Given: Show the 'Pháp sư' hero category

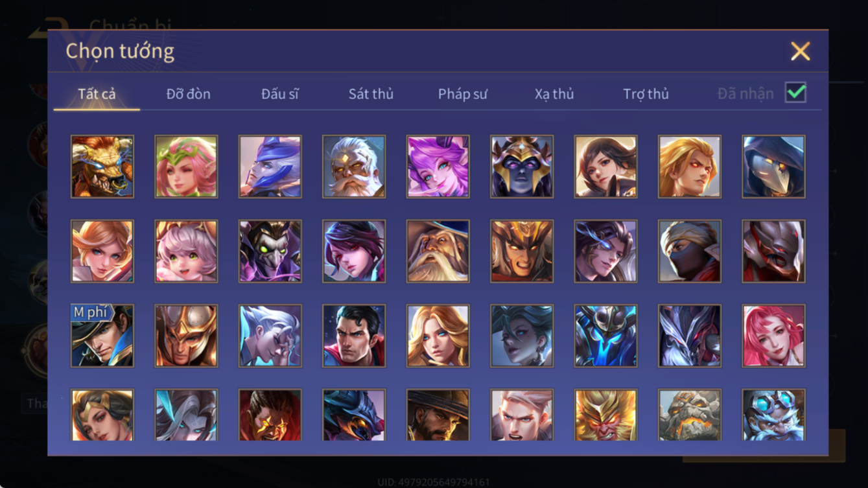Looking at the screenshot, I should point(463,94).
